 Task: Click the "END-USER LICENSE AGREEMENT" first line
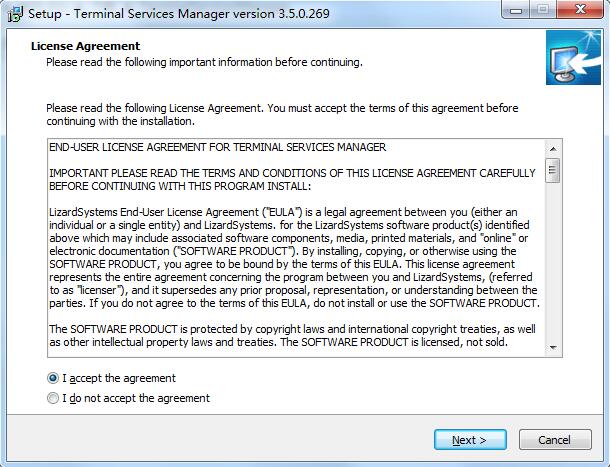tap(217, 147)
